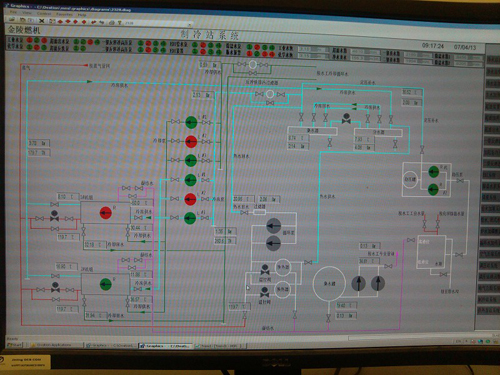
Task: Click the open folder icon in toolbar
Action: pos(12,20)
